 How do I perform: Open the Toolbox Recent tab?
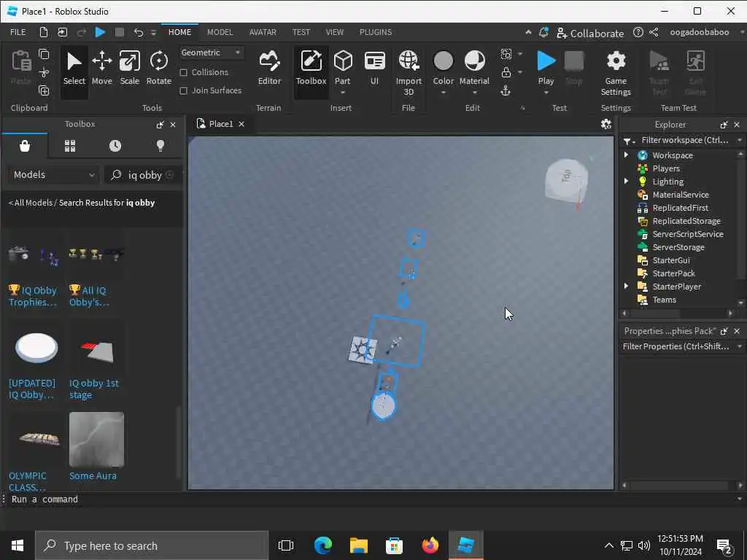click(115, 146)
